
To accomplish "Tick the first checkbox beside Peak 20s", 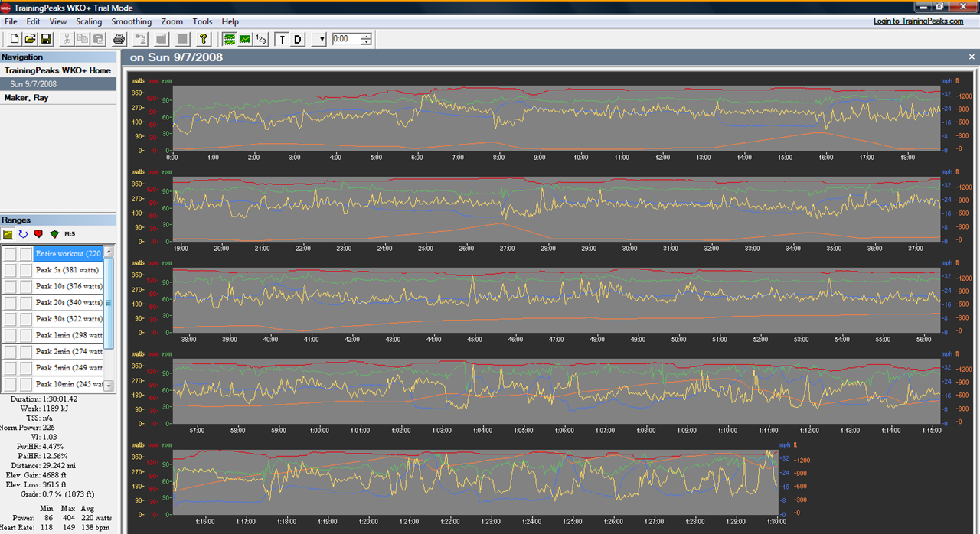I will click(x=11, y=303).
